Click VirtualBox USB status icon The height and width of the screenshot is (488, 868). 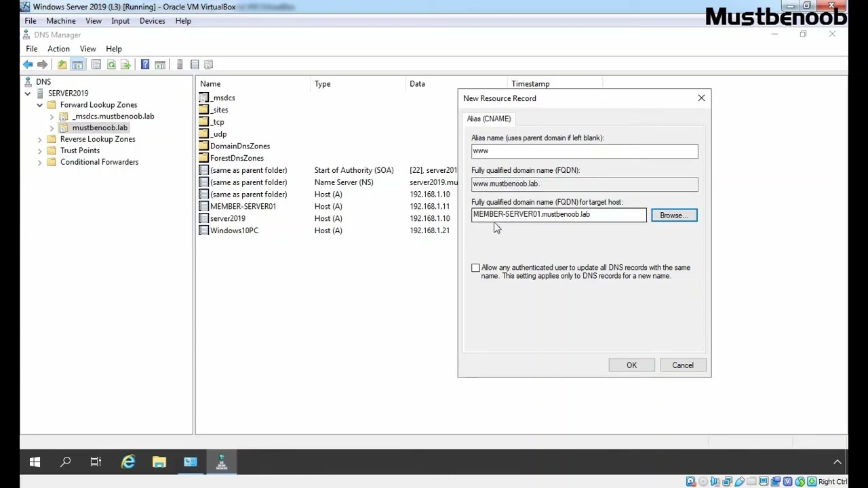(x=739, y=482)
